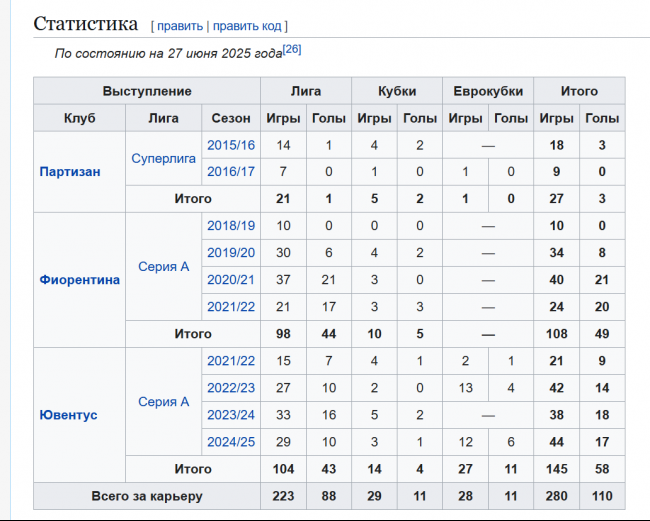
Task: Click the date note 'По состоянию на 27 июня 2025 года'
Action: tap(168, 53)
